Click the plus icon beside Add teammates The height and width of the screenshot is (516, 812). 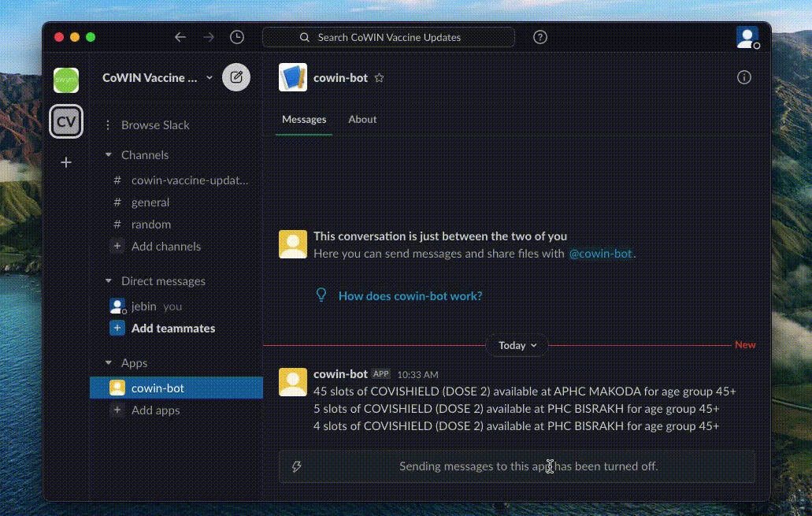coord(117,328)
